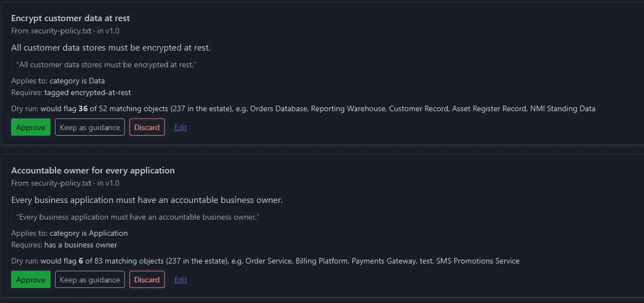Viewport: 644px width, 303px height.
Task: Click 'Requires: tagged encrypted-at-rest' line
Action: (71, 92)
